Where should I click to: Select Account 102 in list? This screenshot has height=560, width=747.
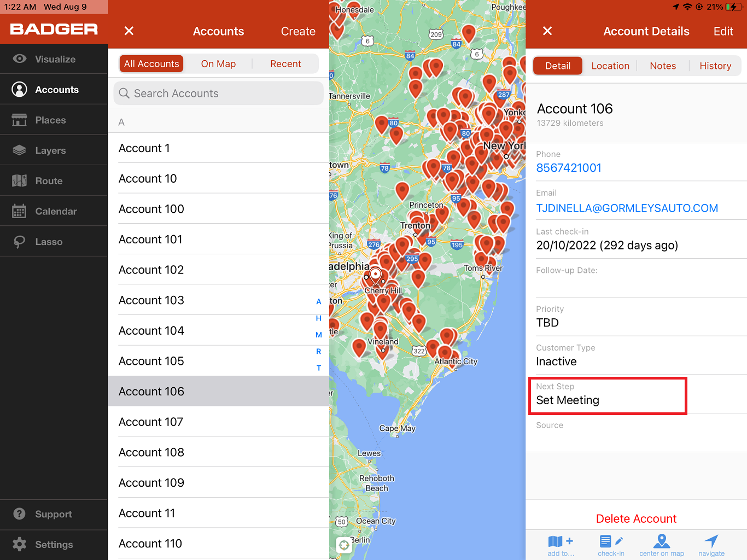pyautogui.click(x=219, y=270)
